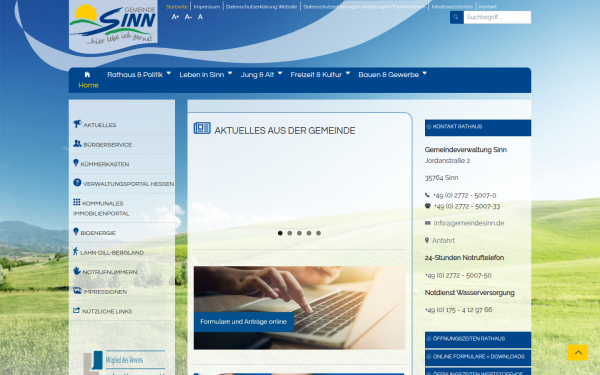Select second slider dot
The height and width of the screenshot is (375, 600).
(290, 233)
